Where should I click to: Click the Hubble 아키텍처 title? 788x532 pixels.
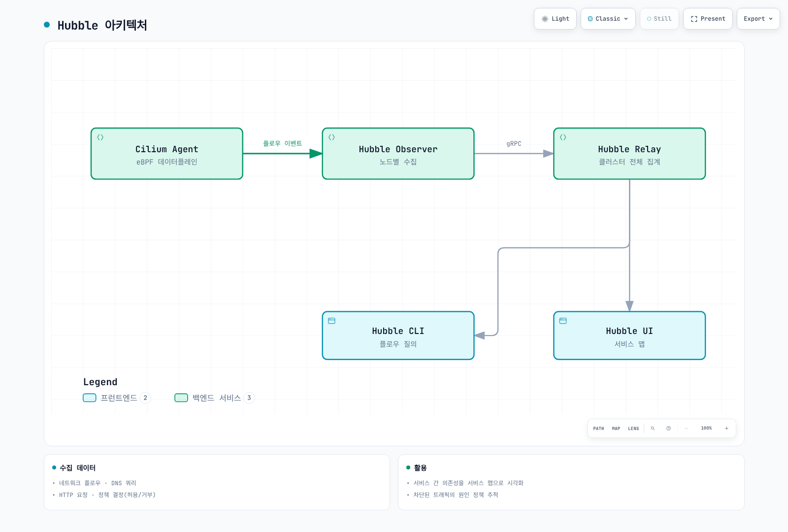click(102, 25)
